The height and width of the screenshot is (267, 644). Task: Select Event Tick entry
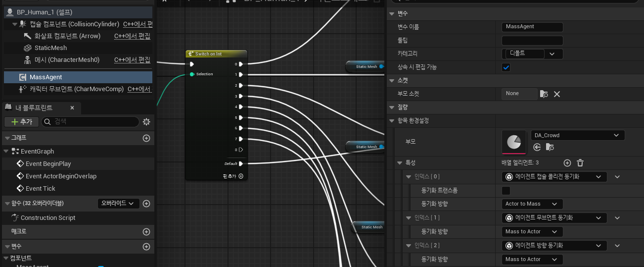(40, 188)
